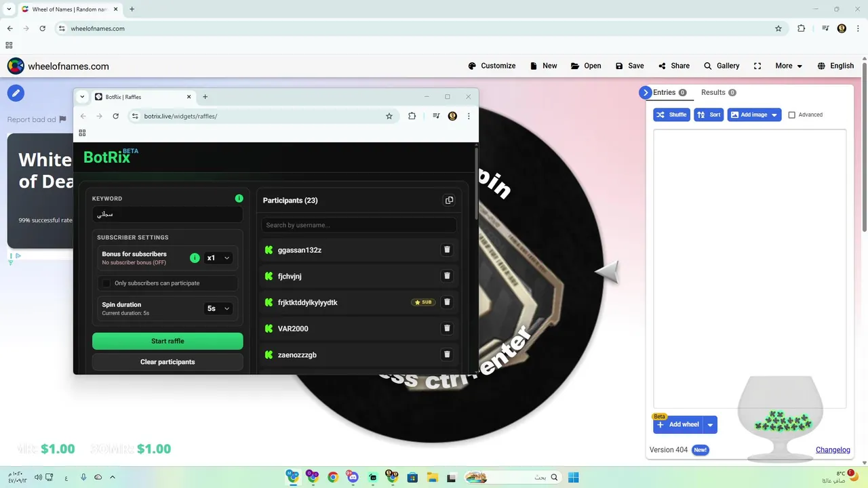
Task: Clear all participants
Action: (167, 362)
